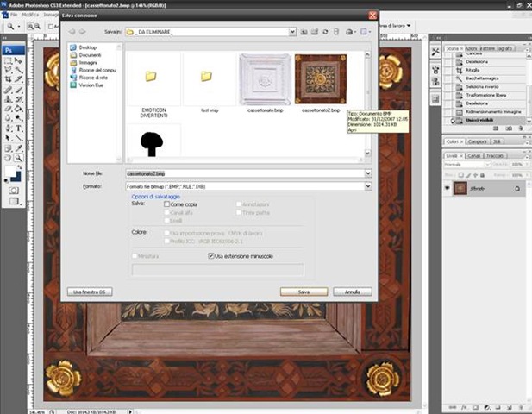Click the Salva button

[x=304, y=292]
